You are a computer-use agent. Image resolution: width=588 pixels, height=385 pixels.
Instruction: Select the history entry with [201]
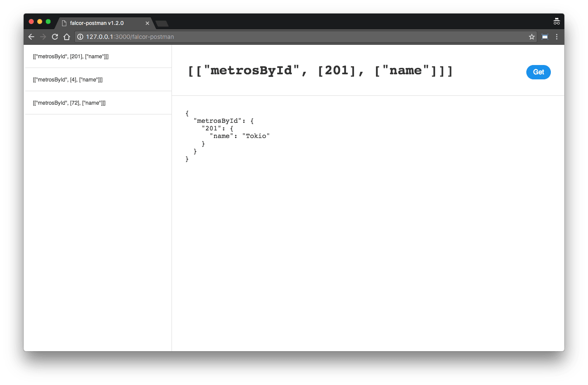pyautogui.click(x=98, y=57)
